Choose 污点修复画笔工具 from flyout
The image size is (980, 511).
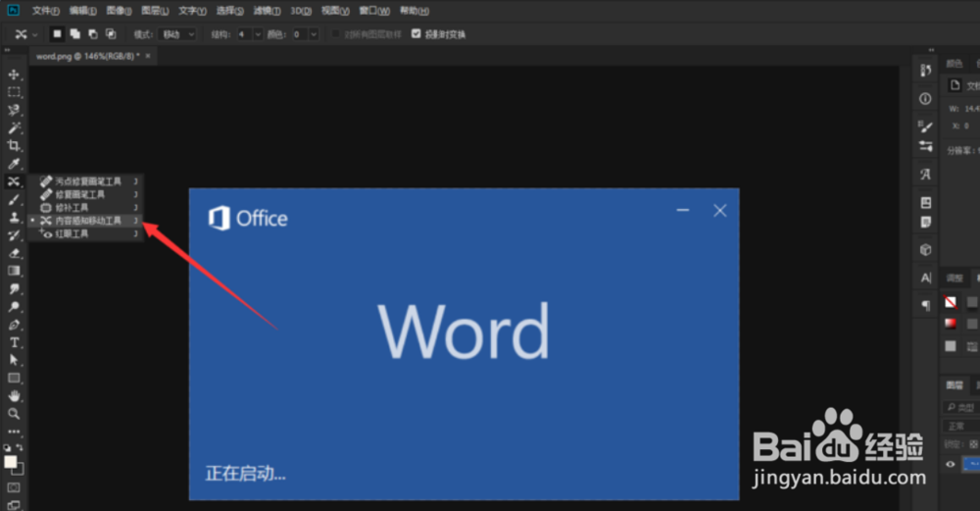[85, 181]
